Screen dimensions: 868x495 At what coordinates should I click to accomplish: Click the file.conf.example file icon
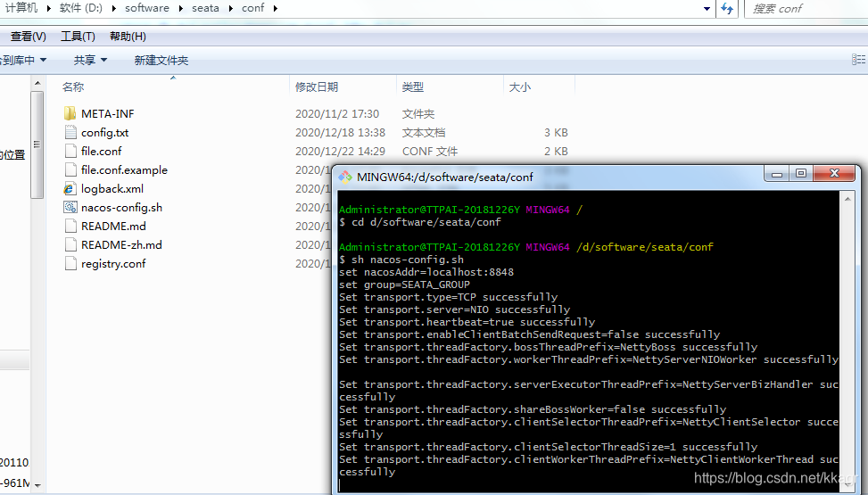point(70,170)
